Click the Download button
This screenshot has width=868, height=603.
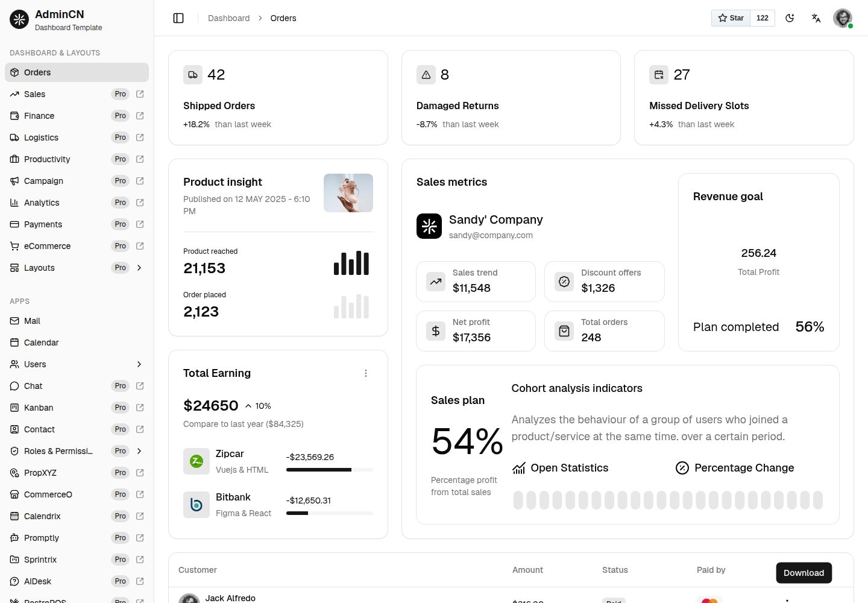click(804, 573)
